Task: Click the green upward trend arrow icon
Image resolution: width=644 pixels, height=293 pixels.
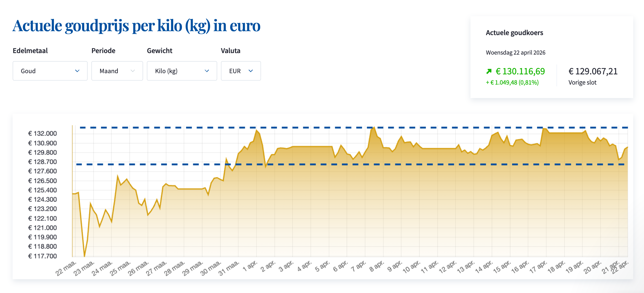Action: [x=489, y=71]
